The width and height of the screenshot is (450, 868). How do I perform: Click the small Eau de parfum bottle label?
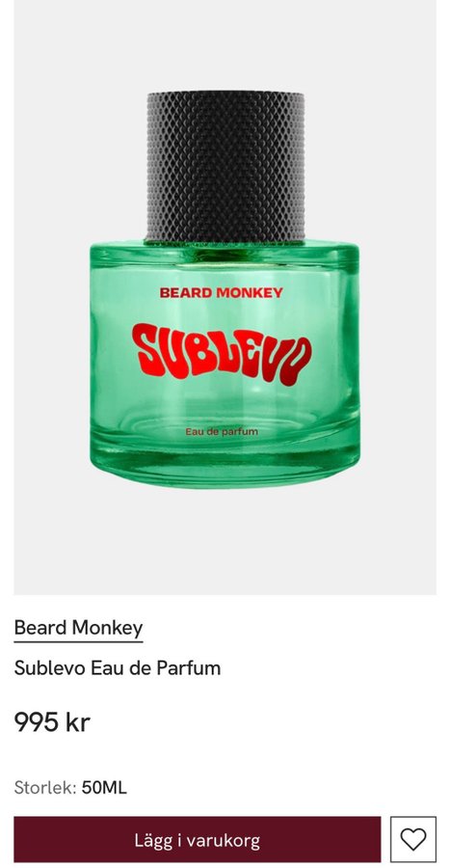222,431
